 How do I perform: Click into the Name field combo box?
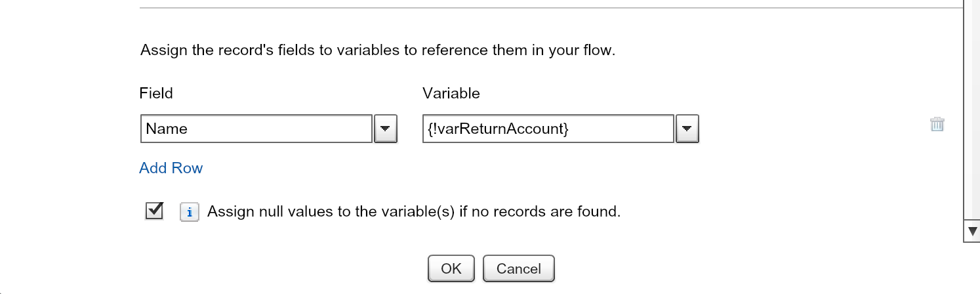(x=256, y=129)
